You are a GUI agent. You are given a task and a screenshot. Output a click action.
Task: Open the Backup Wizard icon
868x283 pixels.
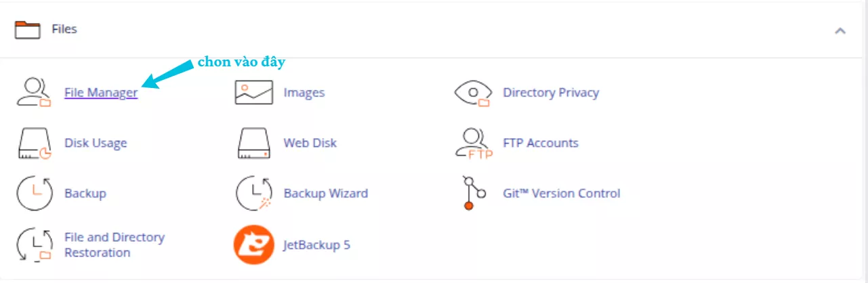click(x=253, y=194)
